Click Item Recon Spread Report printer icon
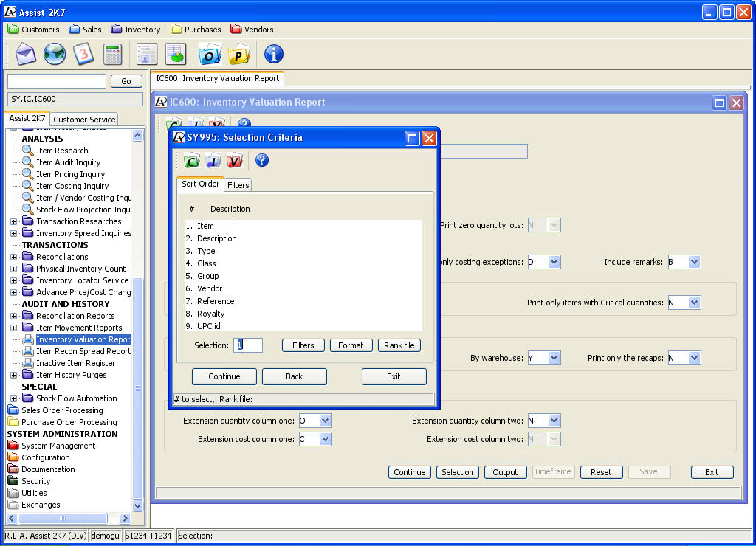This screenshot has height=546, width=756. (x=28, y=351)
